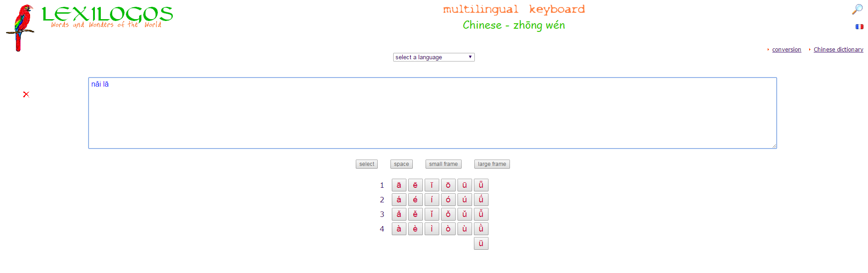
Task: Insert fourth-tone ò character
Action: [x=448, y=229]
